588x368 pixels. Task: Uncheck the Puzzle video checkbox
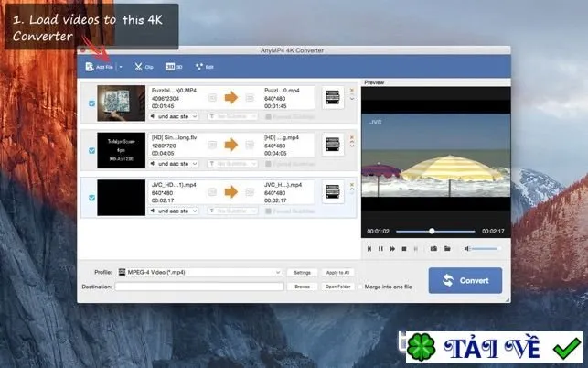(x=91, y=103)
